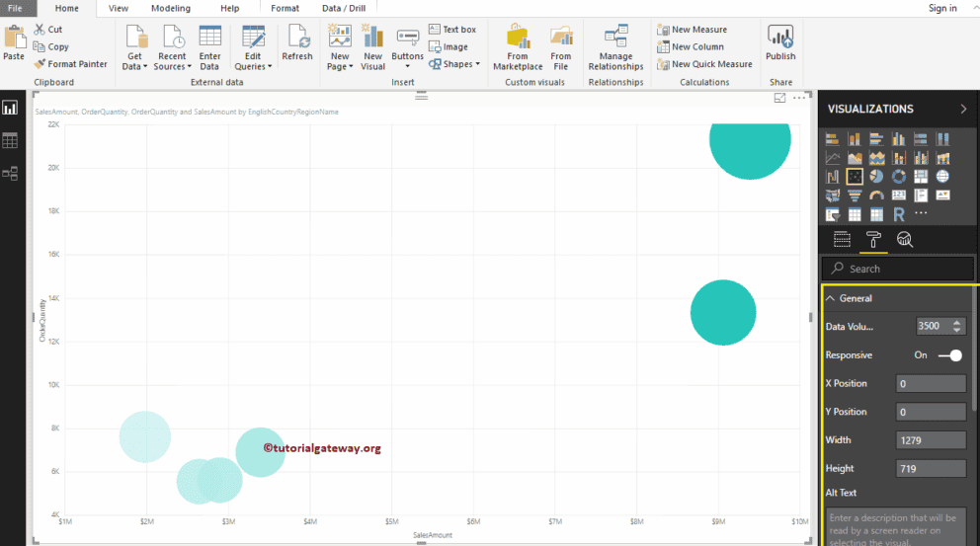Image resolution: width=980 pixels, height=546 pixels.
Task: Click the Width input field
Action: [x=931, y=440]
